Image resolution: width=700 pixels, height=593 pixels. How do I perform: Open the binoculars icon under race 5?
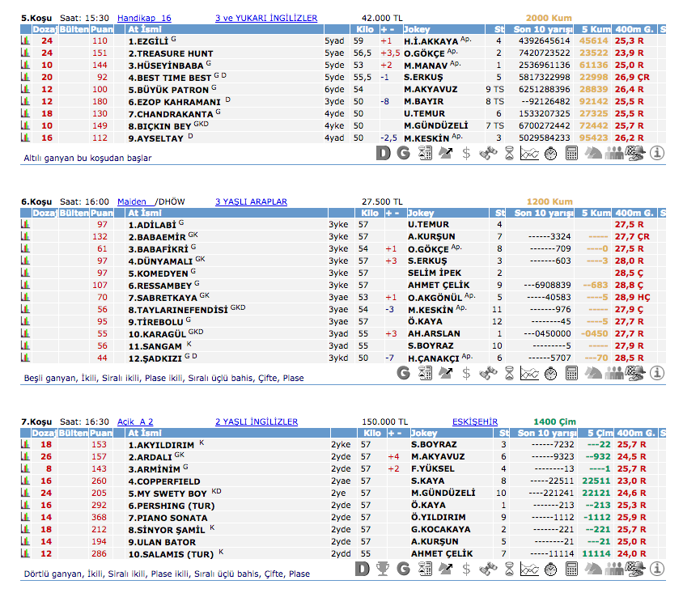[x=487, y=153]
